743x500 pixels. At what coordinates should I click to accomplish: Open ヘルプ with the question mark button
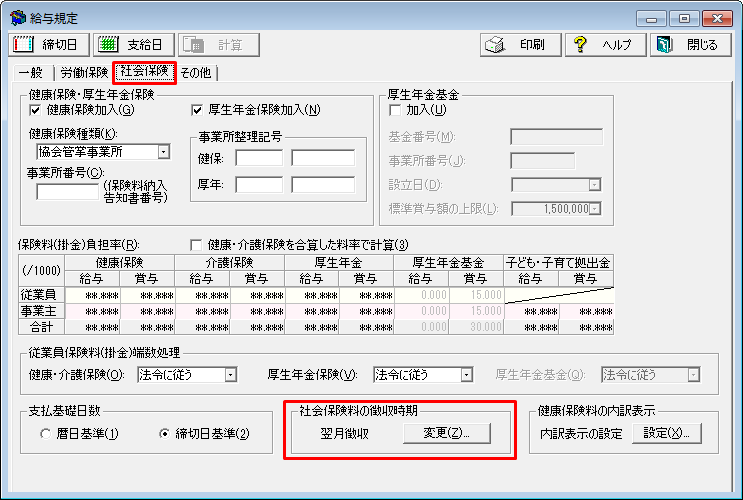click(x=604, y=45)
